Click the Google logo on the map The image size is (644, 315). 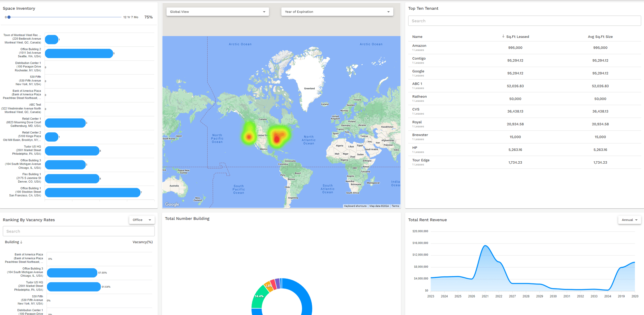172,204
